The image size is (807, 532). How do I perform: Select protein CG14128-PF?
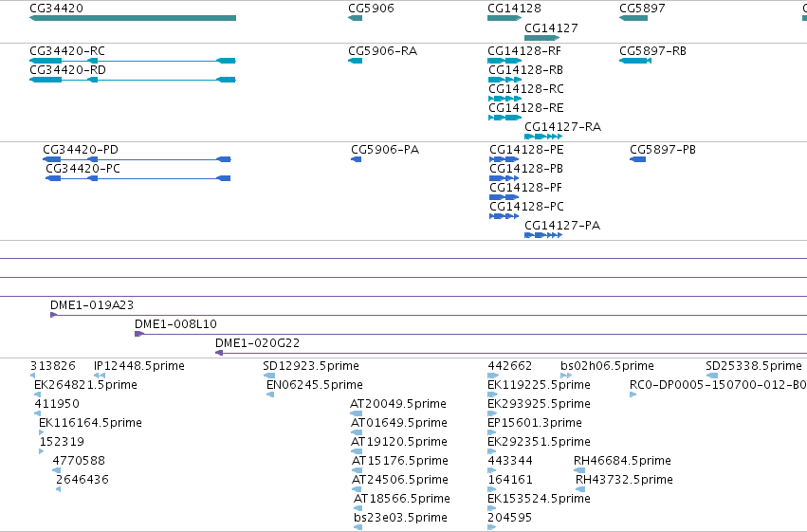coord(504,197)
